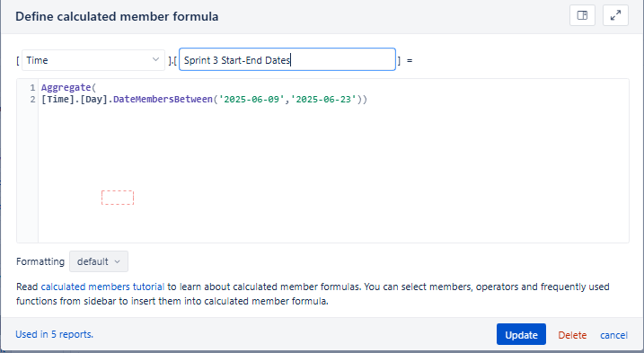Click the '2025-06-09' start date string
644x353 pixels.
pos(251,100)
